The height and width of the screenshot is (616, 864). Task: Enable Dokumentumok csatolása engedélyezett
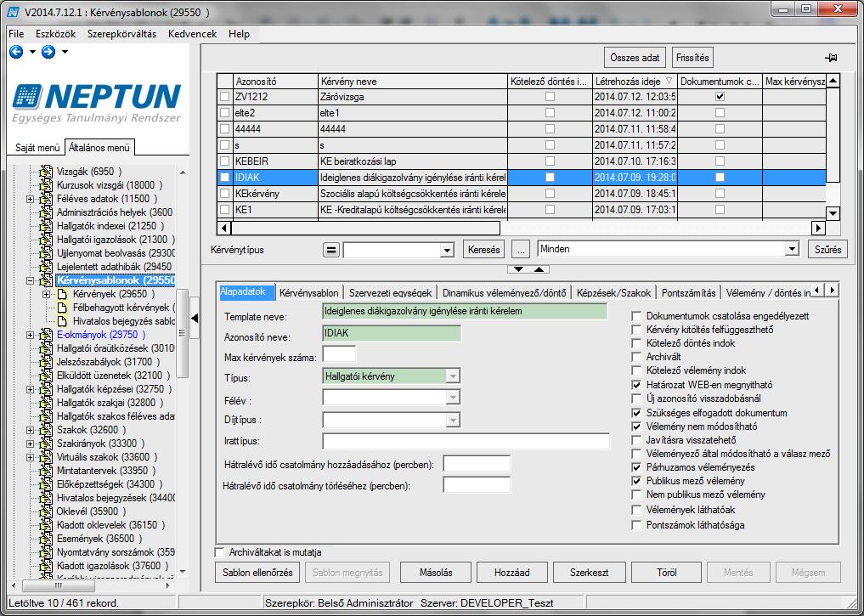(636, 316)
